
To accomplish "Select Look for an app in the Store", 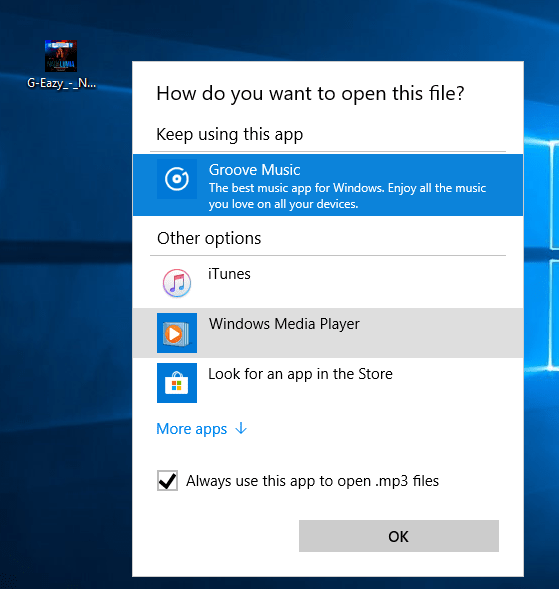I will (300, 374).
